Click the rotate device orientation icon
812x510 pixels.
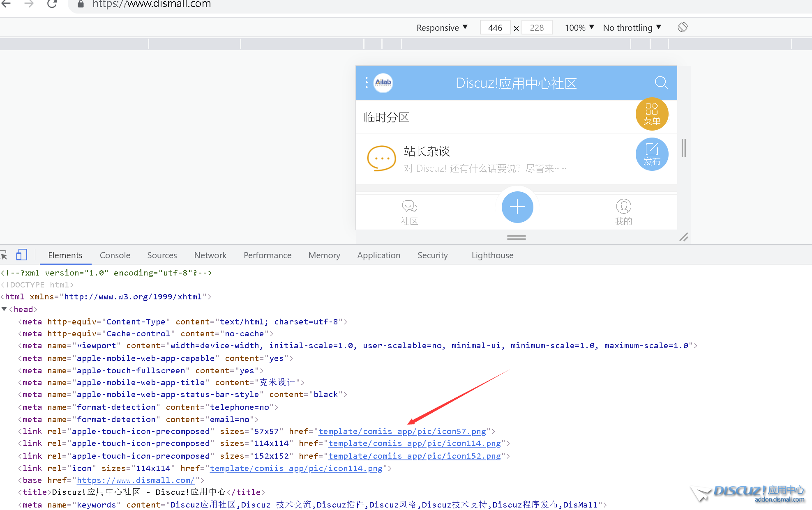point(683,27)
